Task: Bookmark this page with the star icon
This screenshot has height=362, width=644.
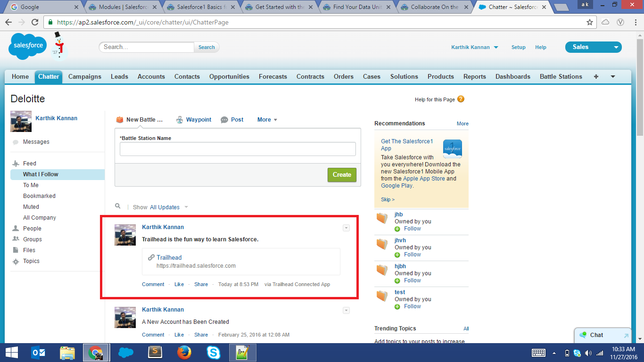Action: 590,22
